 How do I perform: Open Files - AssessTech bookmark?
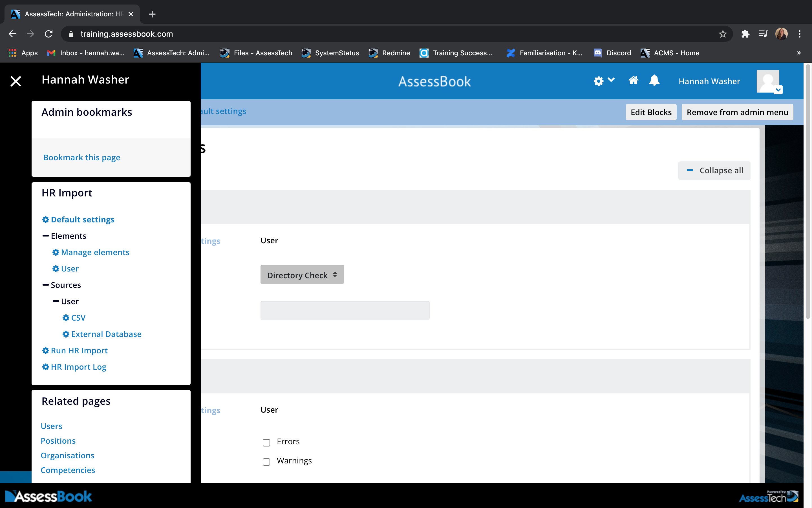pyautogui.click(x=256, y=53)
